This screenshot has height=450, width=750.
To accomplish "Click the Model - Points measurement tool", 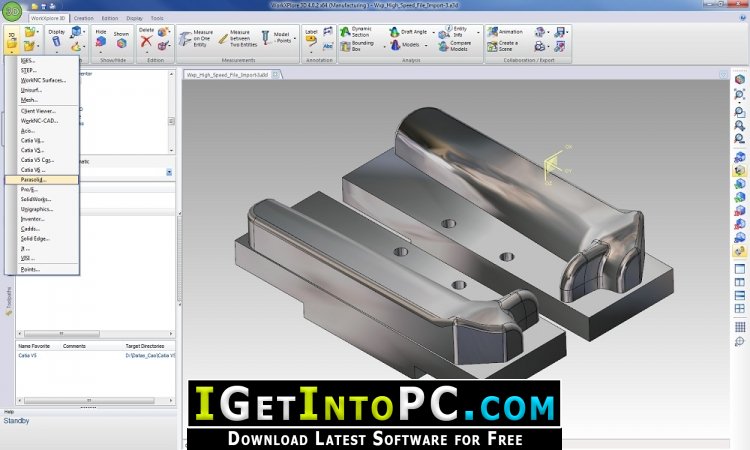I will click(x=276, y=37).
